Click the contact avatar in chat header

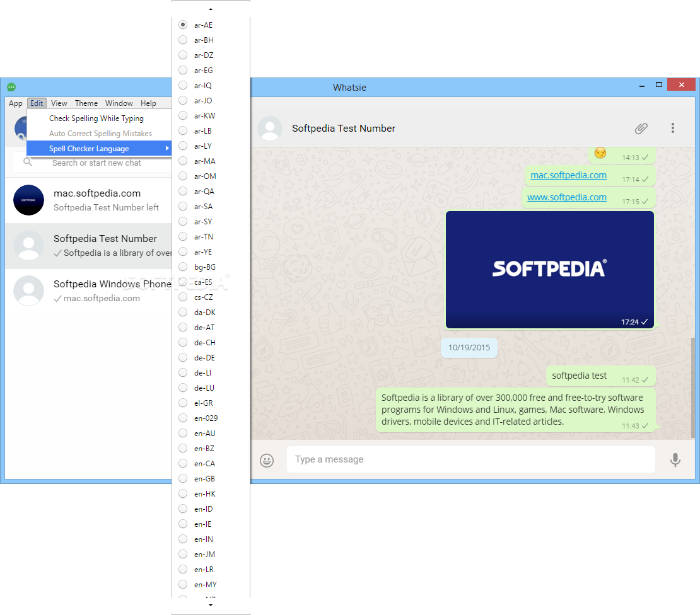click(x=270, y=129)
